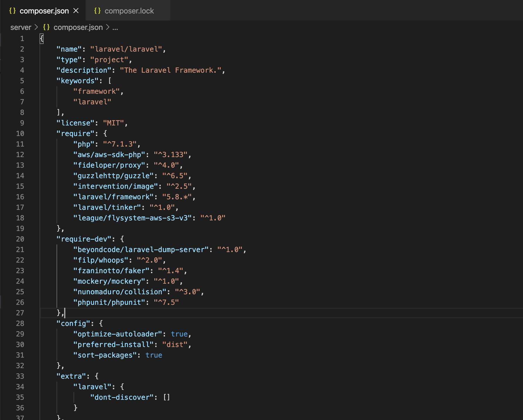Viewport: 523px width, 420px height.
Task: Click the "config" key
Action: point(74,324)
